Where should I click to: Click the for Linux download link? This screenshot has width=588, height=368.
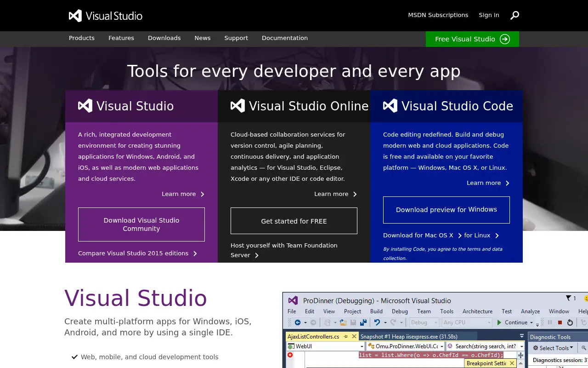[x=481, y=236]
